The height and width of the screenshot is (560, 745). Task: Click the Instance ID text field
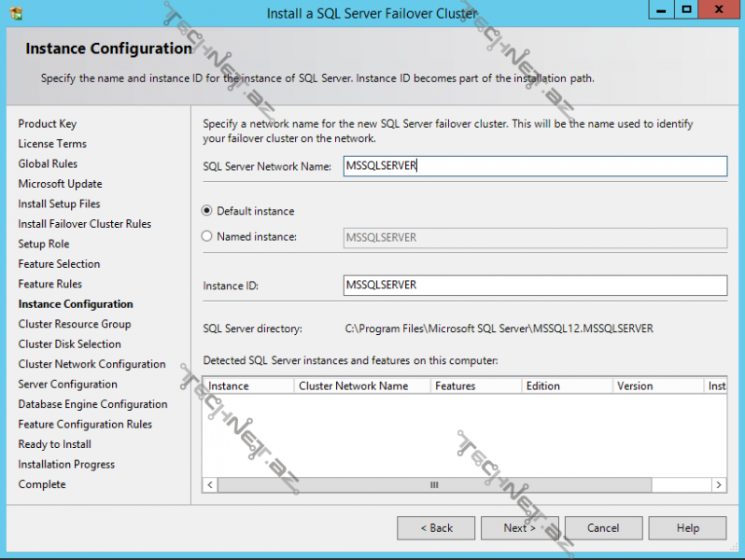coord(535,285)
